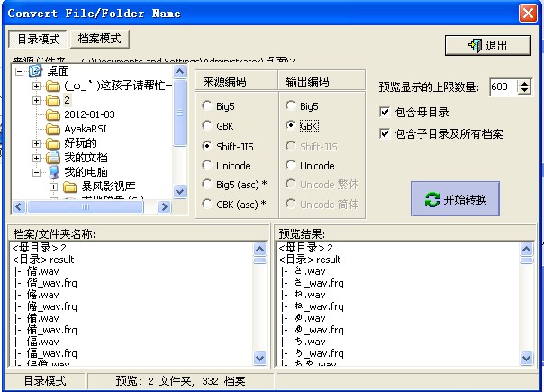Click folder icon of (_ω_`)这孩子请帮忙
This screenshot has width=544, height=392.
coord(53,86)
